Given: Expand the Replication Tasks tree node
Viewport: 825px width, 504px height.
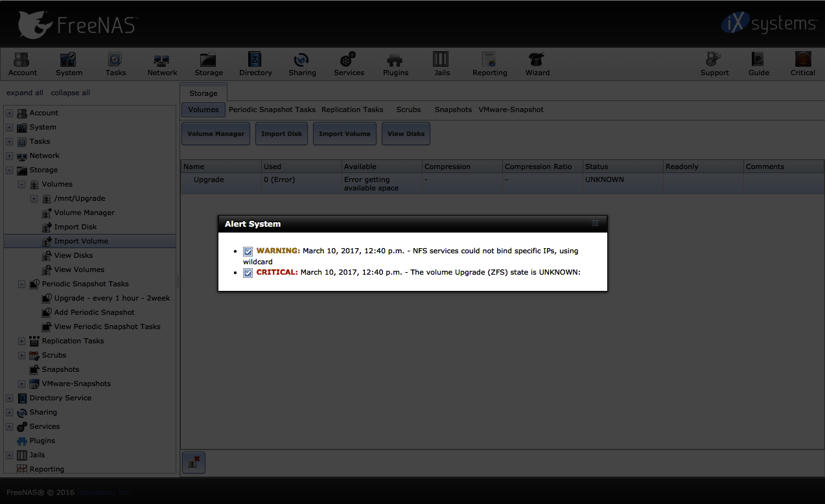Looking at the screenshot, I should pos(21,341).
